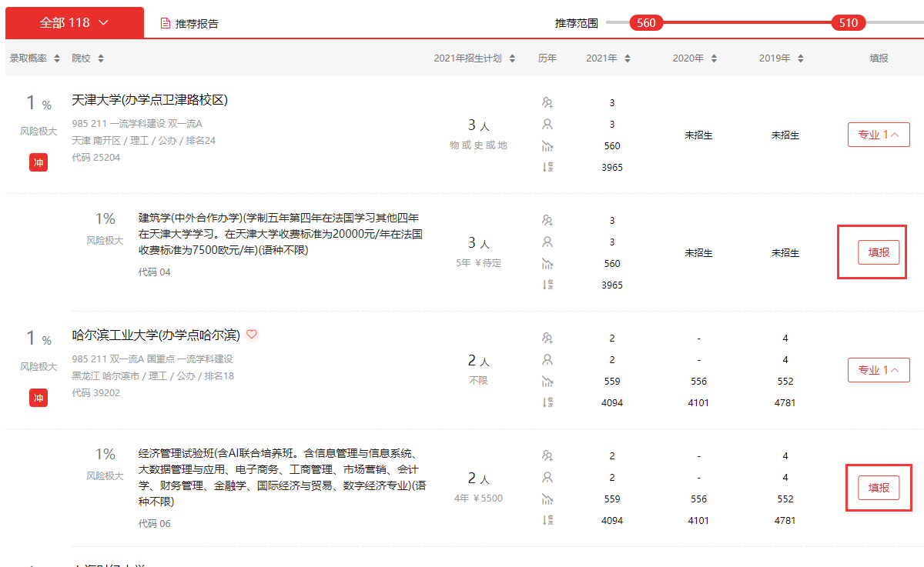
Task: Click the 推荐报告 document icon
Action: pos(165,23)
